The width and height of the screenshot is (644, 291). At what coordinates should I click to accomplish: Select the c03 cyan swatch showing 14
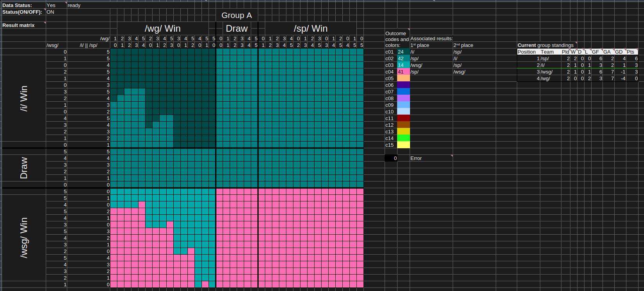point(403,65)
